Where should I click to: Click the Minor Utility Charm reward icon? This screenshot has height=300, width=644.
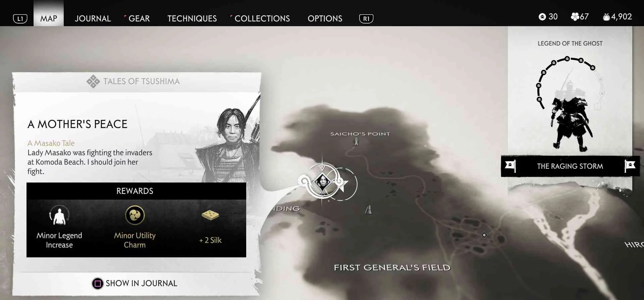click(135, 215)
